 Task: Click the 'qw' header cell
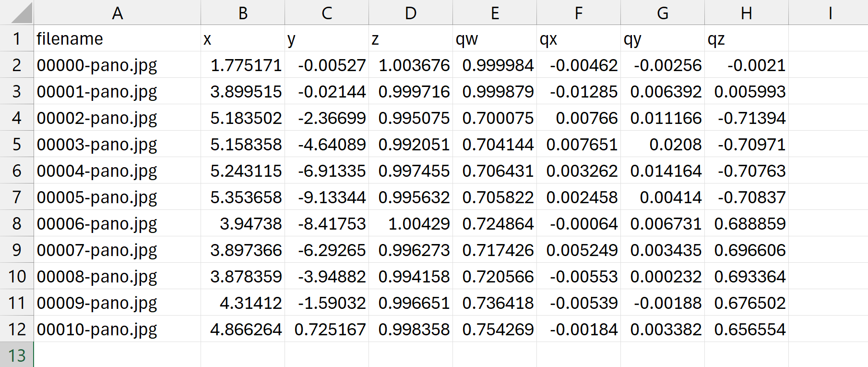495,38
